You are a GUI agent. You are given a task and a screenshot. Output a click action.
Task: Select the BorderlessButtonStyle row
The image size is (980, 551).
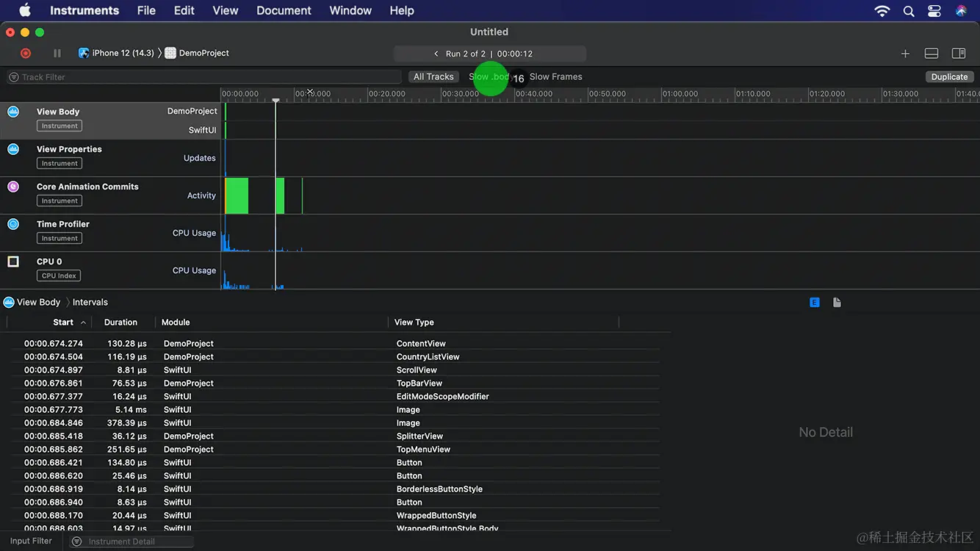pyautogui.click(x=335, y=489)
